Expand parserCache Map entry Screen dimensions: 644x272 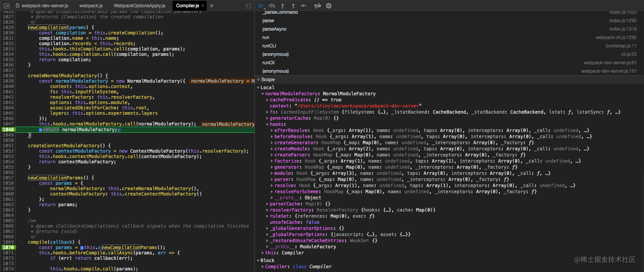point(267,204)
